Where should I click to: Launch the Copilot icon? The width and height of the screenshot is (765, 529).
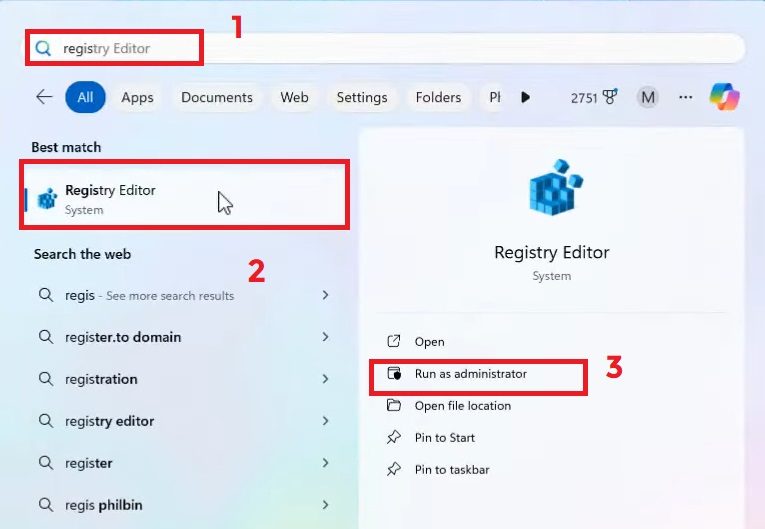pos(725,97)
